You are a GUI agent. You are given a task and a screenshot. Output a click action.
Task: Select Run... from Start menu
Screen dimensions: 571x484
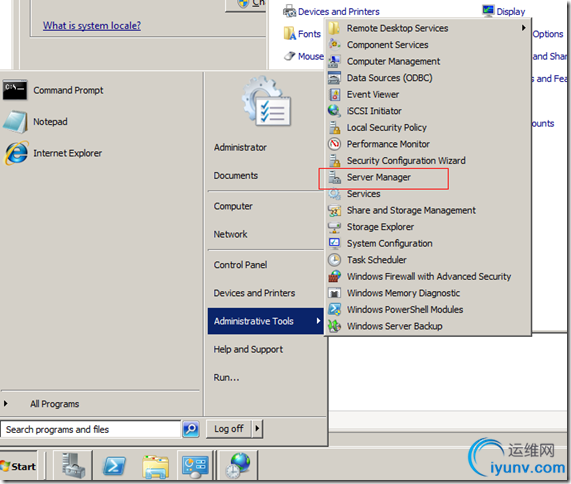pyautogui.click(x=227, y=378)
